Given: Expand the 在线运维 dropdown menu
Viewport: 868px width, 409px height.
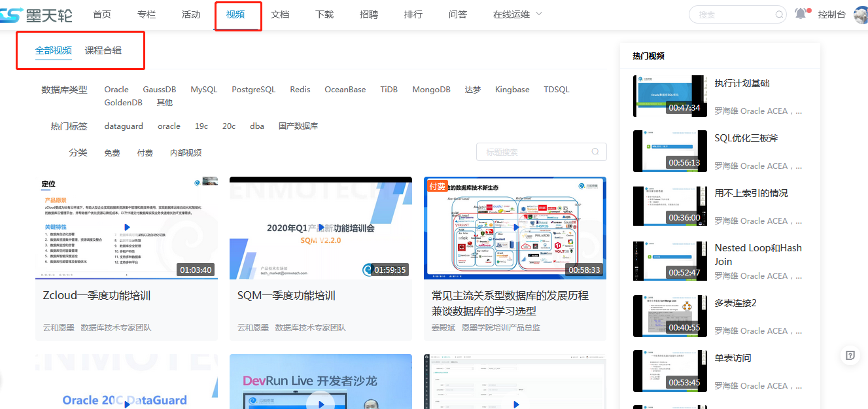Looking at the screenshot, I should coord(517,14).
